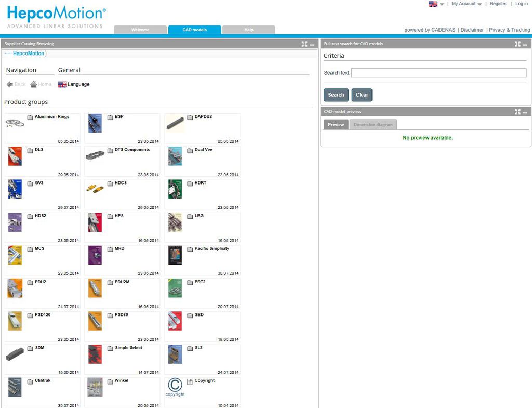The image size is (532, 408).
Task: Click the copyright symbol thumbnail
Action: (x=175, y=387)
